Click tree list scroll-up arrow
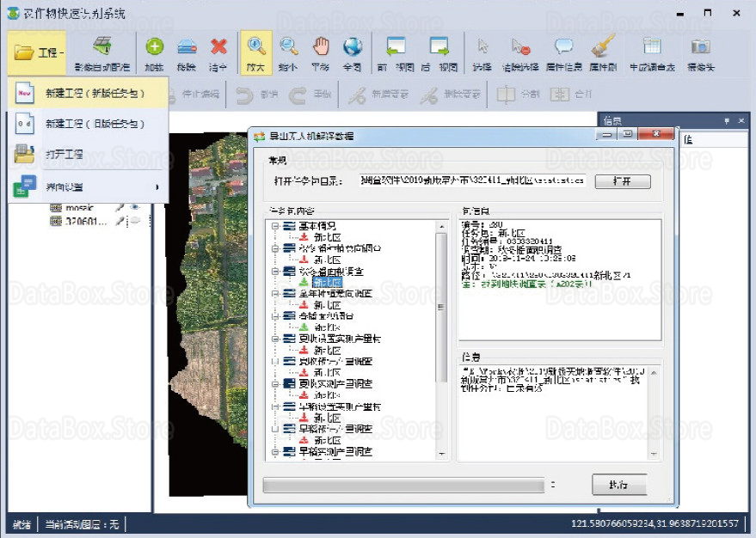Viewport: 756px width, 538px height. 441,226
